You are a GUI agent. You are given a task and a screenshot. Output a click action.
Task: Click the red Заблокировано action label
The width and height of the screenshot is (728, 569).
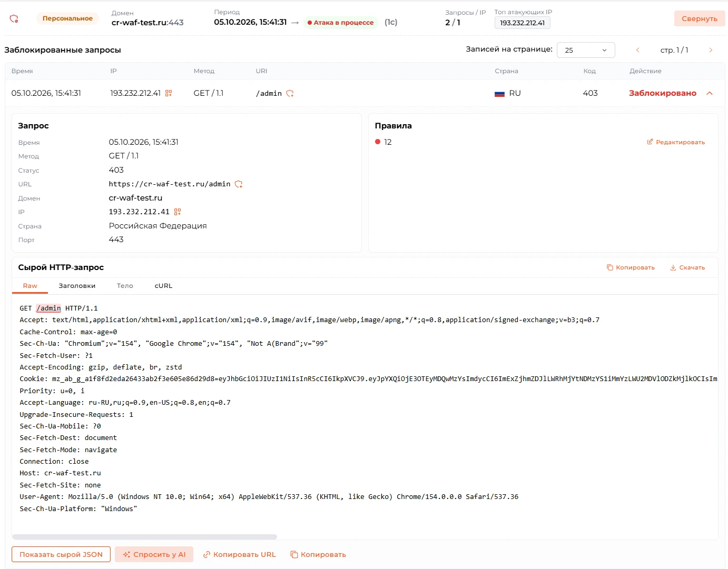tap(663, 93)
